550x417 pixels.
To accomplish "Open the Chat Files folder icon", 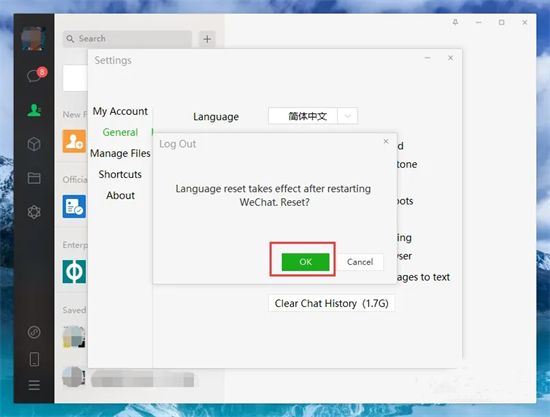I will 34,178.
